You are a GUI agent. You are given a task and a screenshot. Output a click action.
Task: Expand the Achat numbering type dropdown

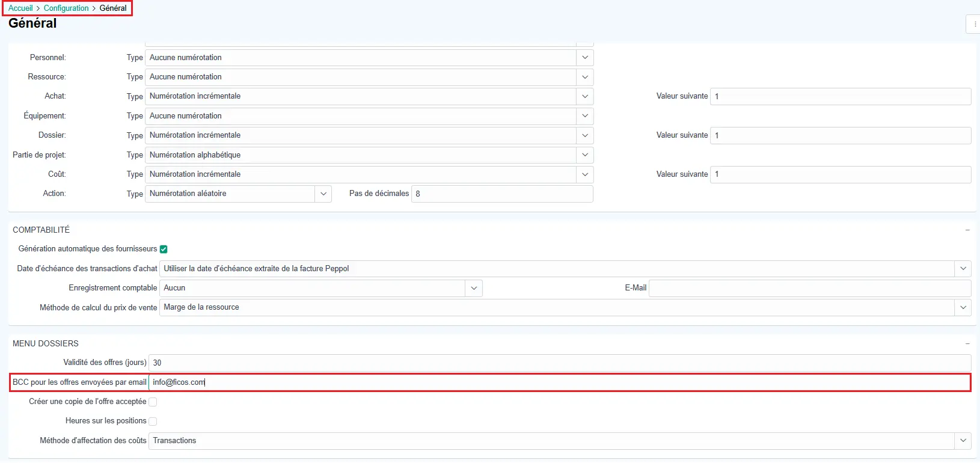tap(584, 96)
